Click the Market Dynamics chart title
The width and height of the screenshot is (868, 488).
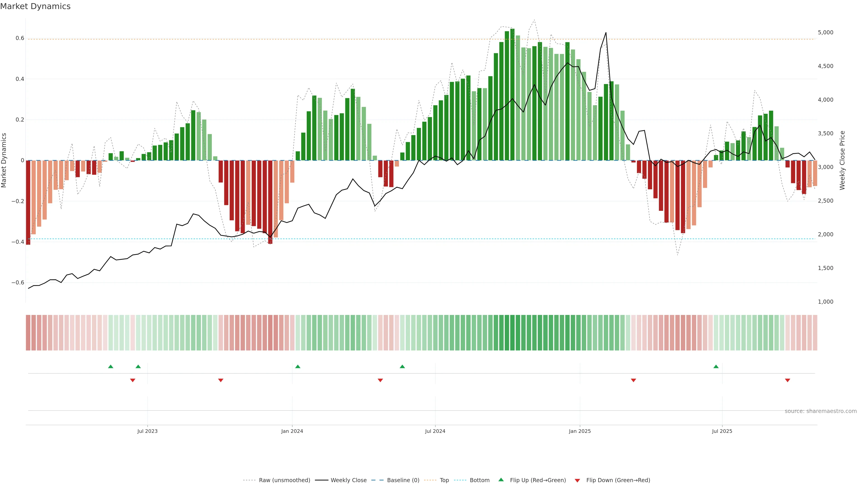pyautogui.click(x=35, y=6)
